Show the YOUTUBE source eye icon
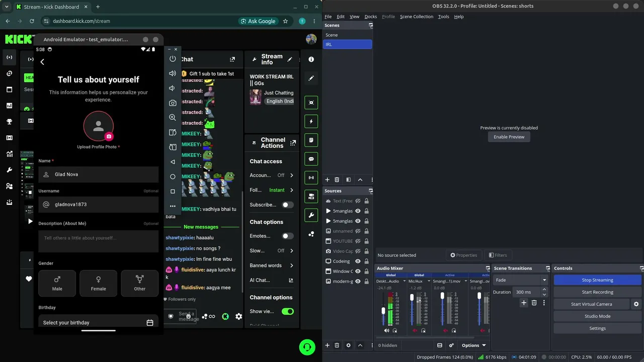The width and height of the screenshot is (644, 362). tap(358, 241)
